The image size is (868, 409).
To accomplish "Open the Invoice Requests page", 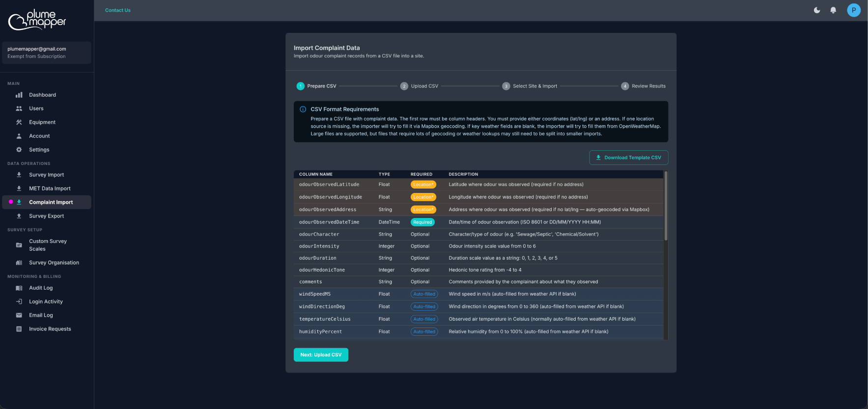I will [x=47, y=329].
